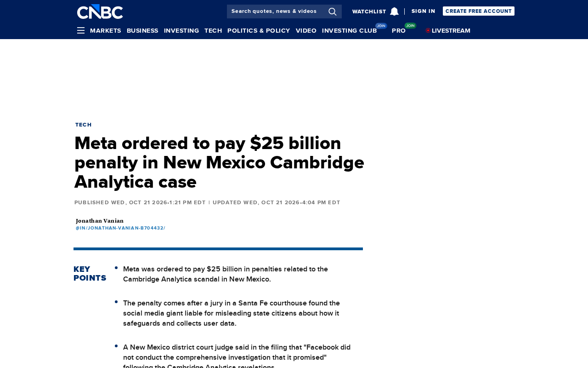Click Sign In
Image resolution: width=588 pixels, height=368 pixels.
click(x=423, y=11)
